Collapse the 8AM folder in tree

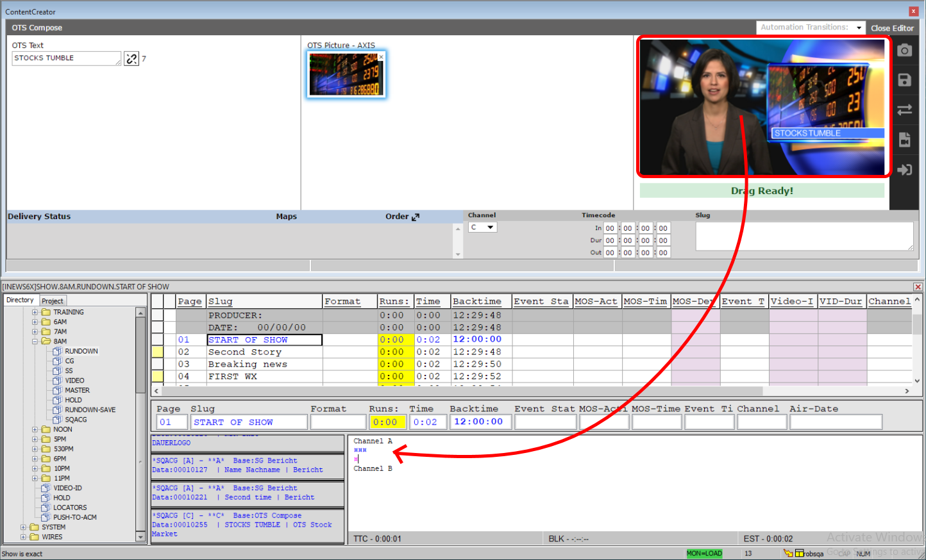pyautogui.click(x=35, y=342)
